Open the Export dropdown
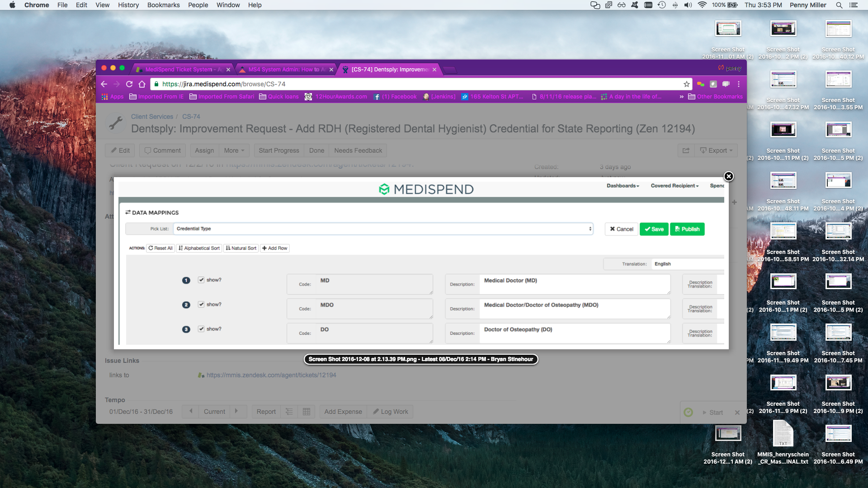Image resolution: width=868 pixels, height=488 pixels. 716,150
